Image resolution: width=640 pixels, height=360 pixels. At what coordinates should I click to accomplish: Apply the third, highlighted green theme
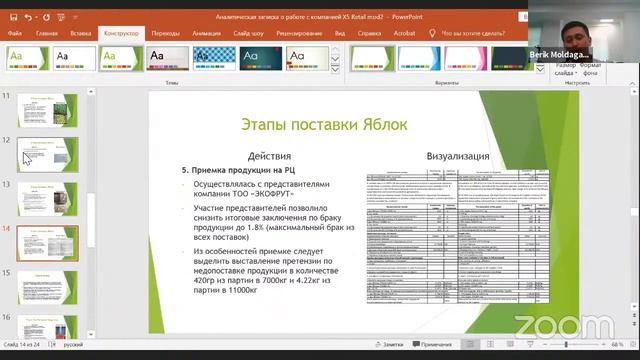point(121,58)
